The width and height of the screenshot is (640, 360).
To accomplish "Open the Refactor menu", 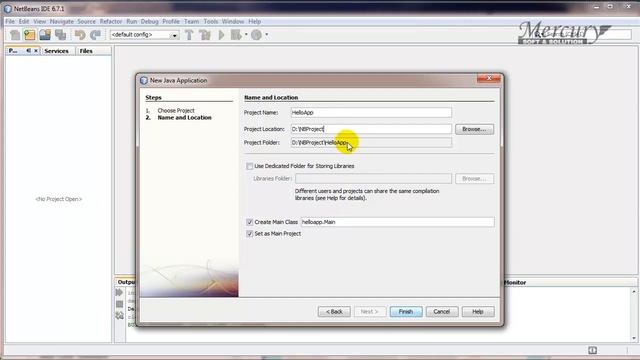I will (x=111, y=21).
